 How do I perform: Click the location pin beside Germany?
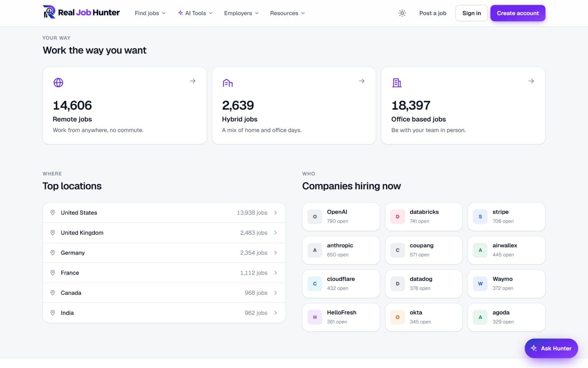[53, 252]
